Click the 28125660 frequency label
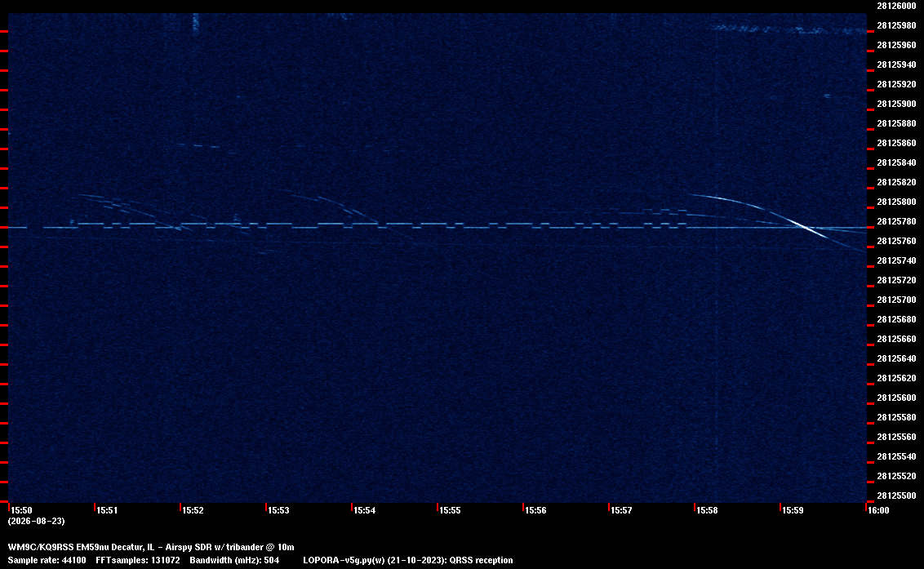 click(x=896, y=339)
